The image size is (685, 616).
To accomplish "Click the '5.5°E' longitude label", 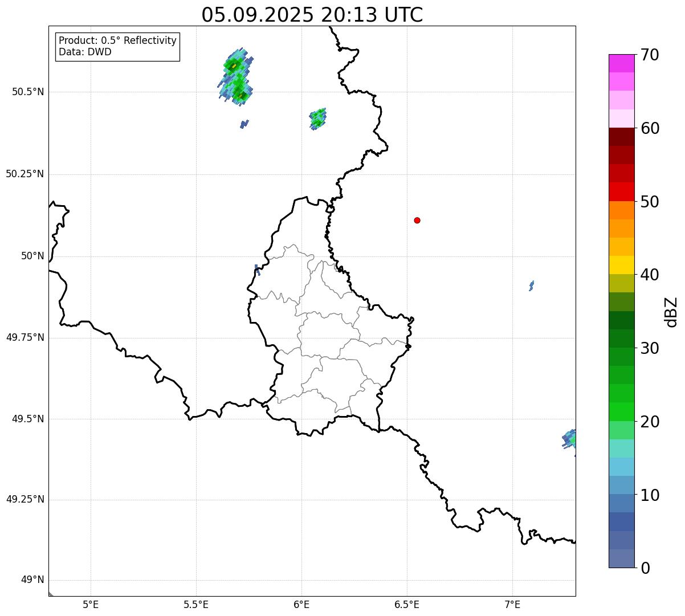I will (x=196, y=604).
